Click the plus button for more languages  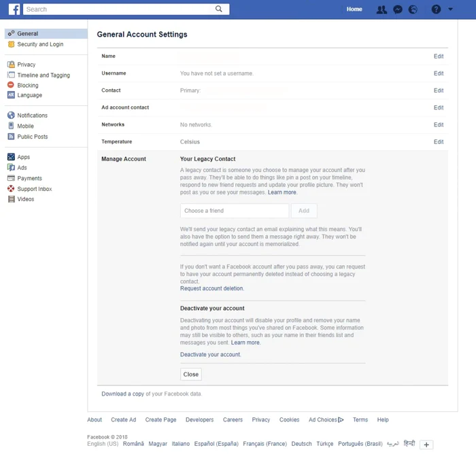(426, 445)
